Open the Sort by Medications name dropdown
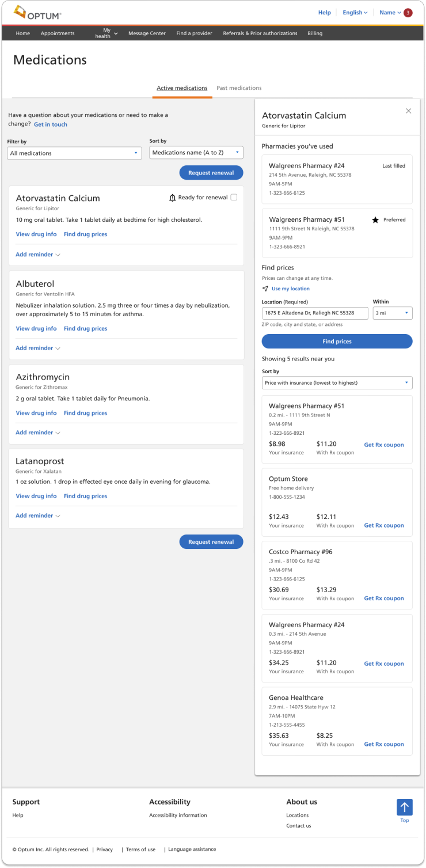This screenshot has height=868, width=426. [196, 153]
